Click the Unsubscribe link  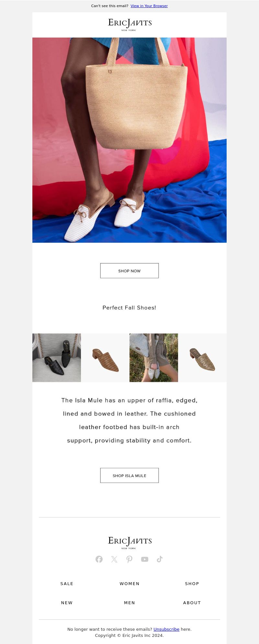coord(166,629)
